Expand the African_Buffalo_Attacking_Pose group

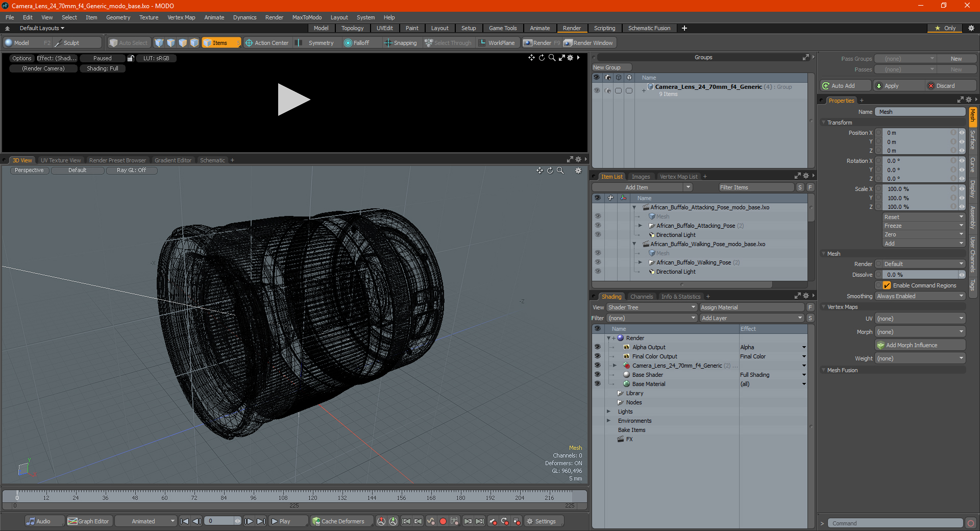[640, 225]
